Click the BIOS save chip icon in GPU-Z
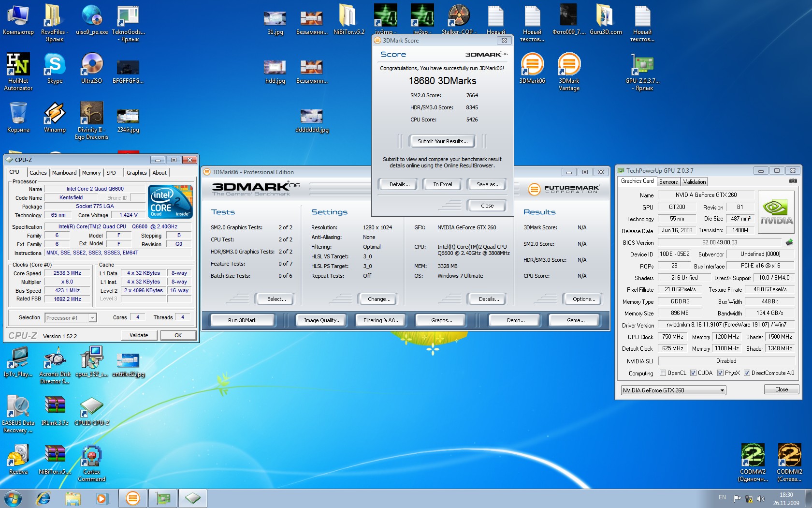 [789, 242]
